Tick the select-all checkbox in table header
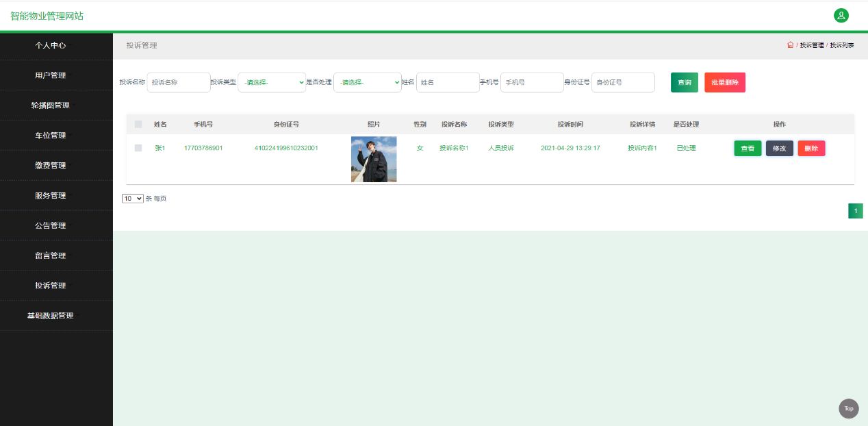 tap(138, 124)
